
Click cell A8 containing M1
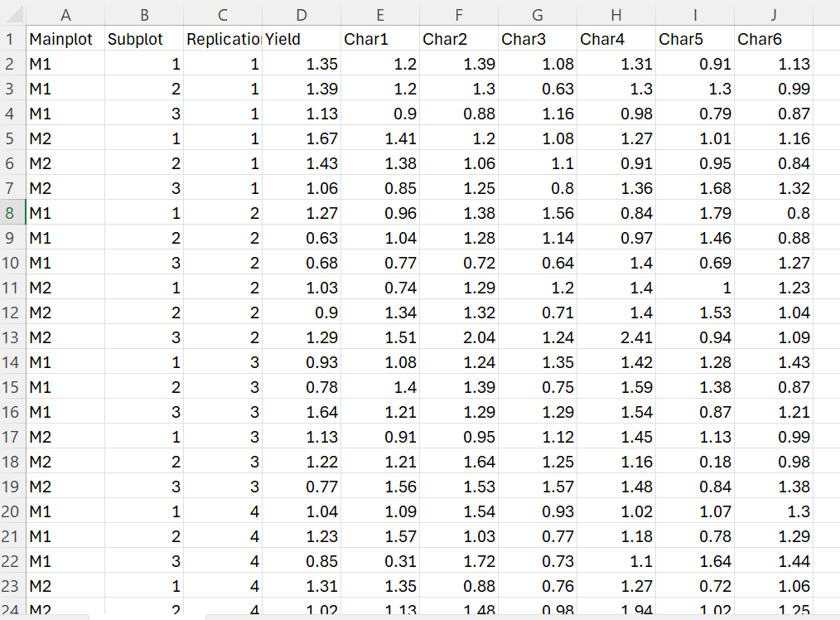(65, 213)
